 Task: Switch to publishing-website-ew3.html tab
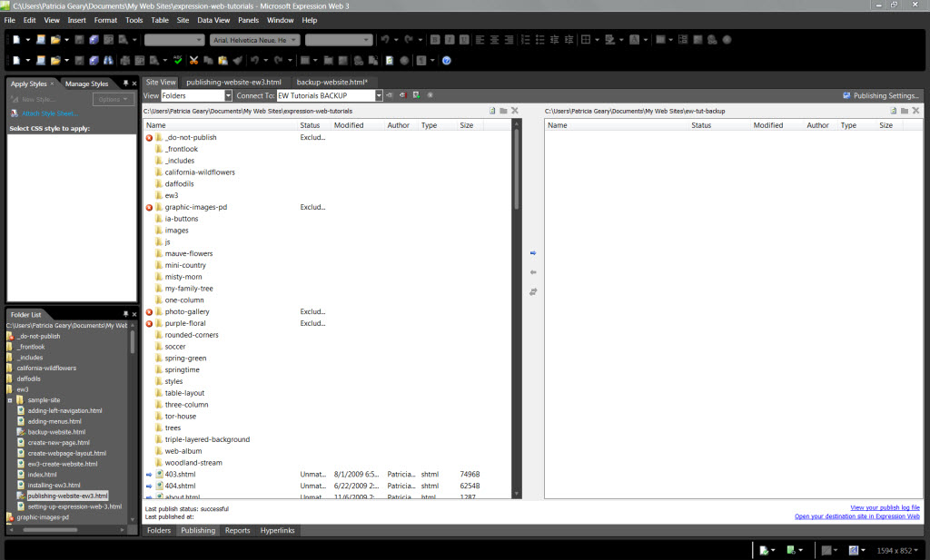tap(233, 83)
